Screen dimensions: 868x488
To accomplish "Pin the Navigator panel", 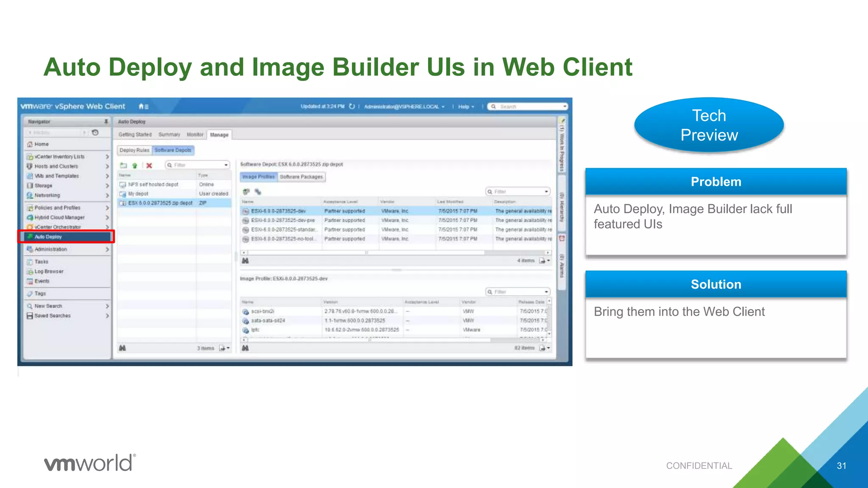I will pos(106,122).
